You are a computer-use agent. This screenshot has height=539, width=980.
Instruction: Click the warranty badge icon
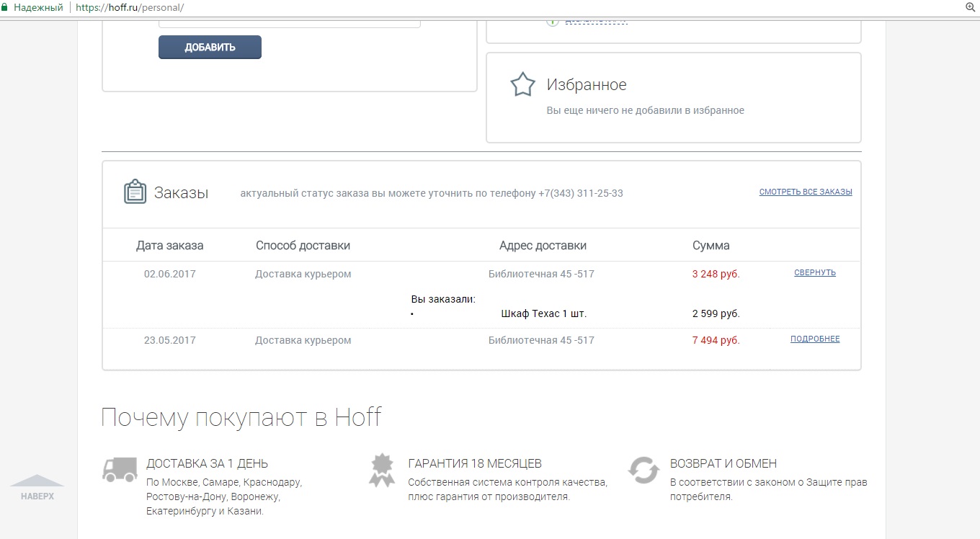click(x=382, y=470)
